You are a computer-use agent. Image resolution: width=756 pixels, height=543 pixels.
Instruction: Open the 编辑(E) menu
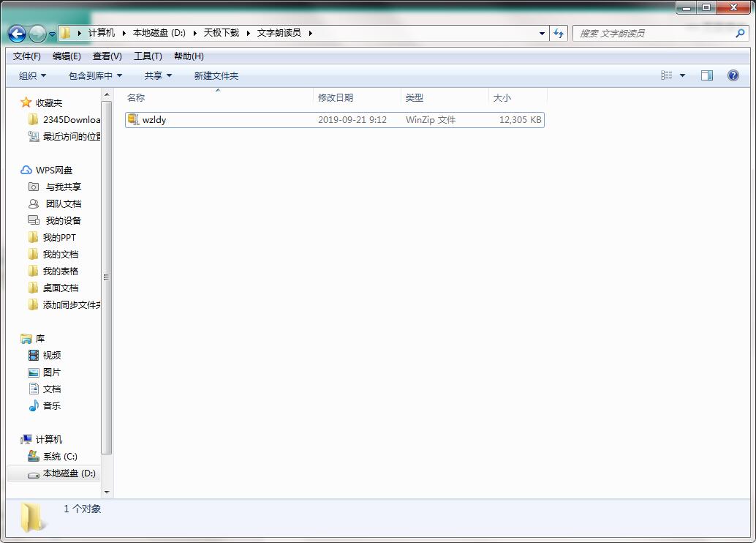[67, 56]
